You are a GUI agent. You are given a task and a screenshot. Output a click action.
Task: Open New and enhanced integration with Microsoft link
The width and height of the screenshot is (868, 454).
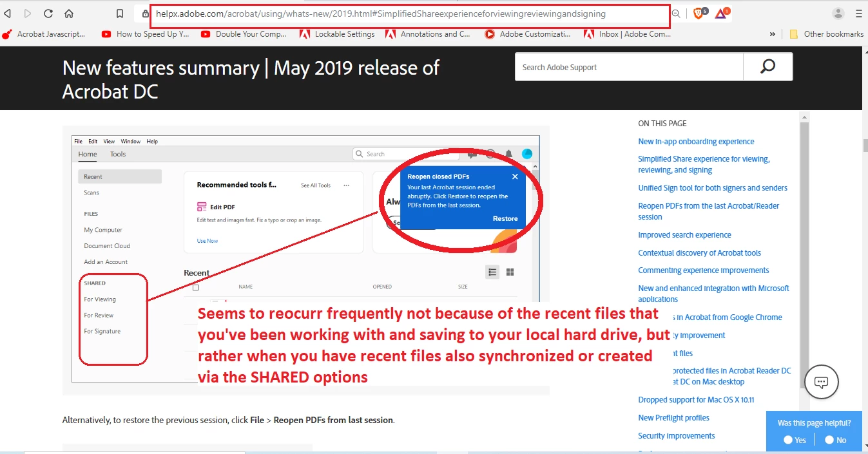coord(713,294)
